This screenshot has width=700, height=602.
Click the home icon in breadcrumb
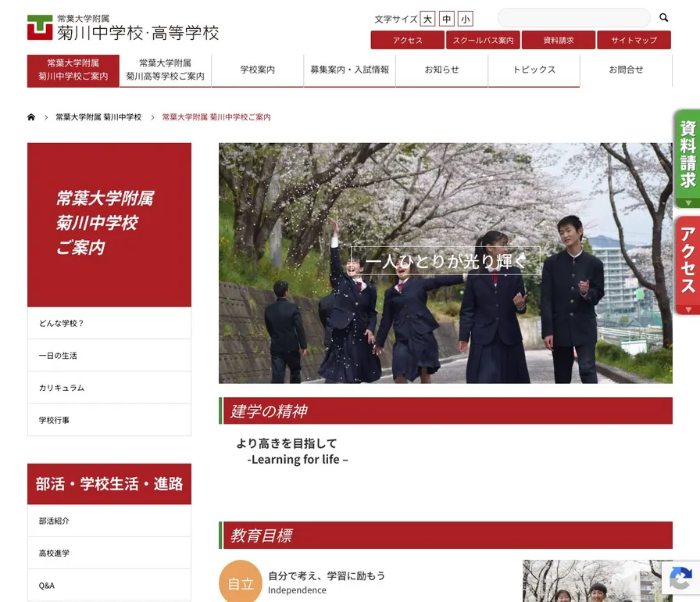pos(31,117)
